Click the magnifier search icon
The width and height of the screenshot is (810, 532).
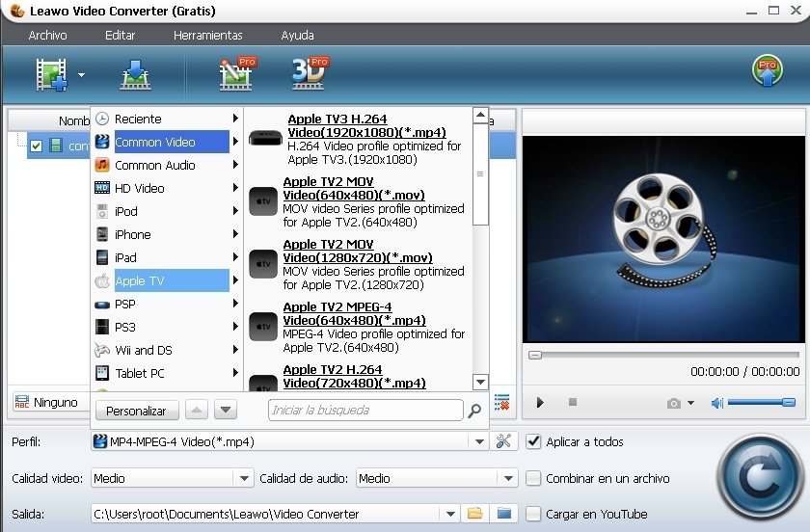(474, 411)
